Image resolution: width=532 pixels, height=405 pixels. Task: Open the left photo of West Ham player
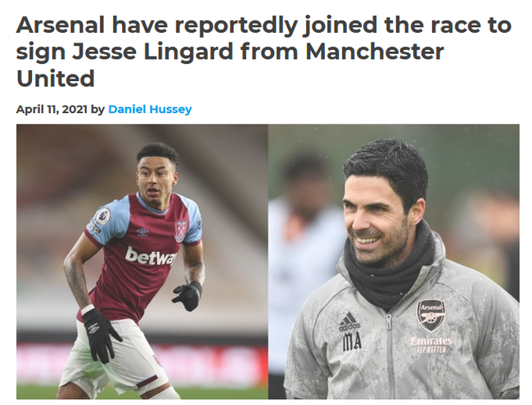(142, 262)
